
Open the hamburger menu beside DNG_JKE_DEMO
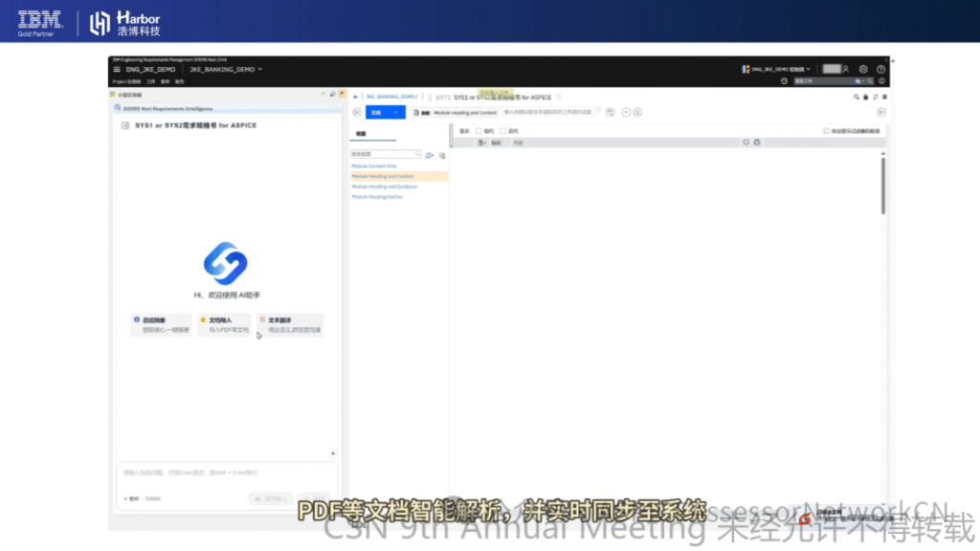(x=116, y=69)
